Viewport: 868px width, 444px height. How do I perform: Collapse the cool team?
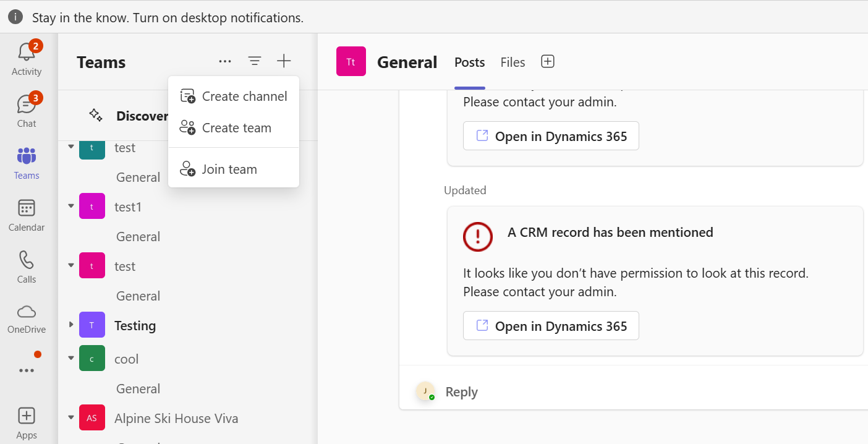pos(71,359)
